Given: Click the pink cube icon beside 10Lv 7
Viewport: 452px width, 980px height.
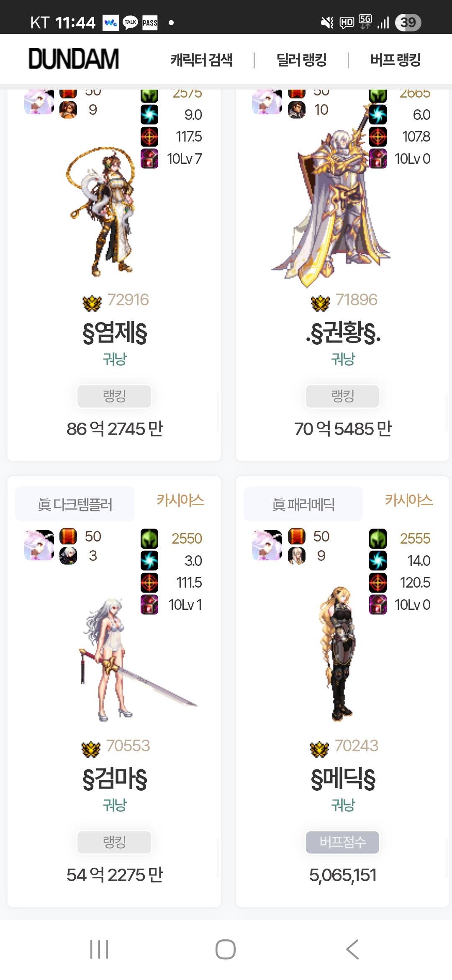Looking at the screenshot, I should coord(149,159).
